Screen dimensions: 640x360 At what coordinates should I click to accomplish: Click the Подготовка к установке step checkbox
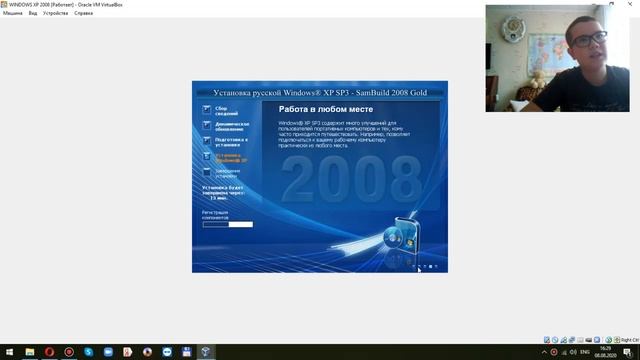(x=207, y=141)
